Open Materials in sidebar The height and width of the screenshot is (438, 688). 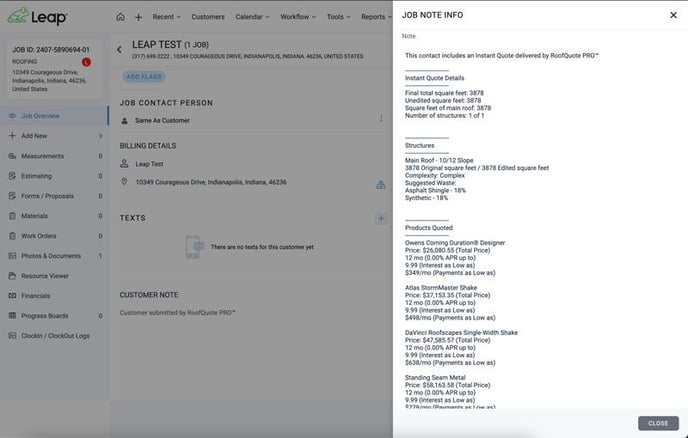tap(54, 216)
